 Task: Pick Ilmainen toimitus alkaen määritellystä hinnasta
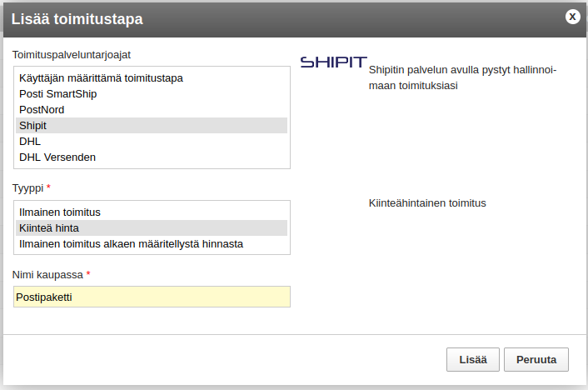tap(152, 243)
